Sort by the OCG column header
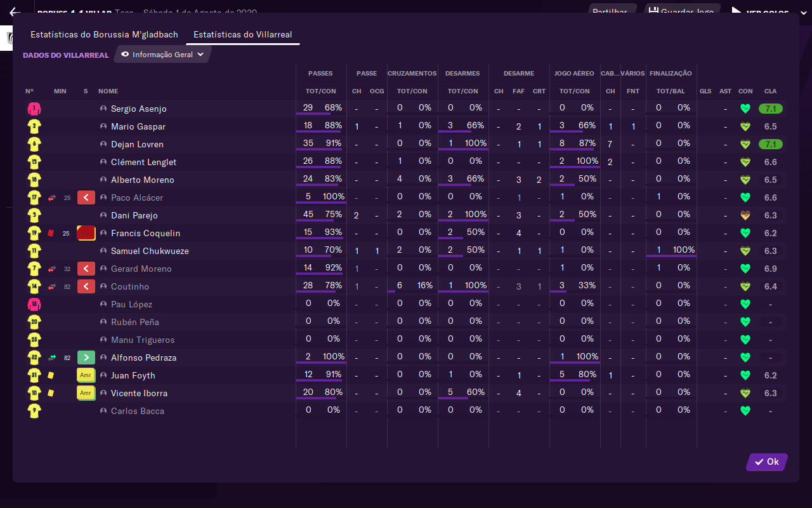The height and width of the screenshot is (508, 812). coord(377,91)
